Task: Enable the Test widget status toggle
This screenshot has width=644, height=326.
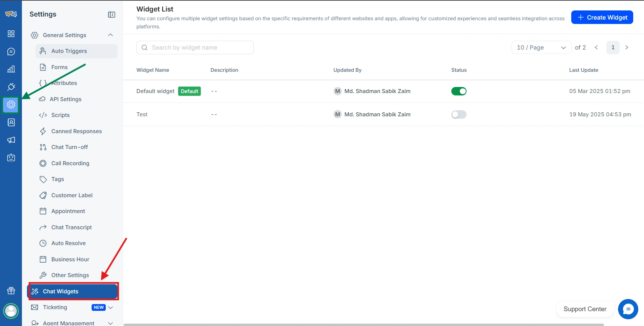Action: pyautogui.click(x=459, y=115)
